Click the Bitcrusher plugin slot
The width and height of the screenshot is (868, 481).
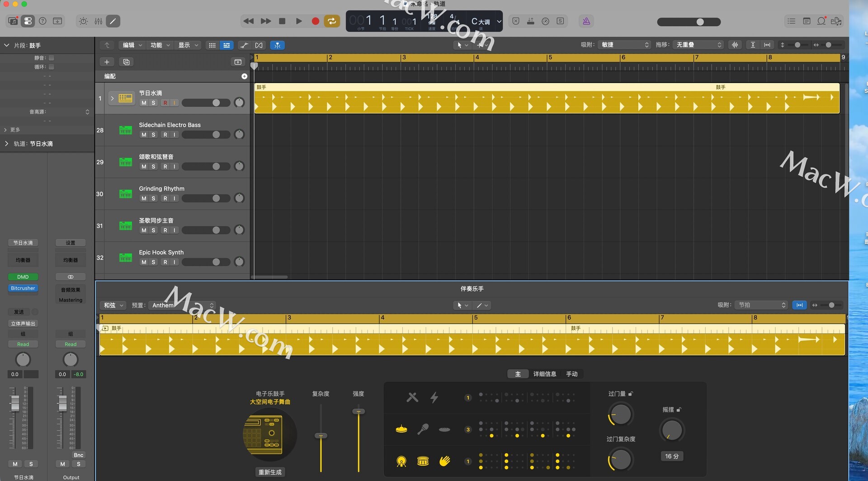[23, 288]
